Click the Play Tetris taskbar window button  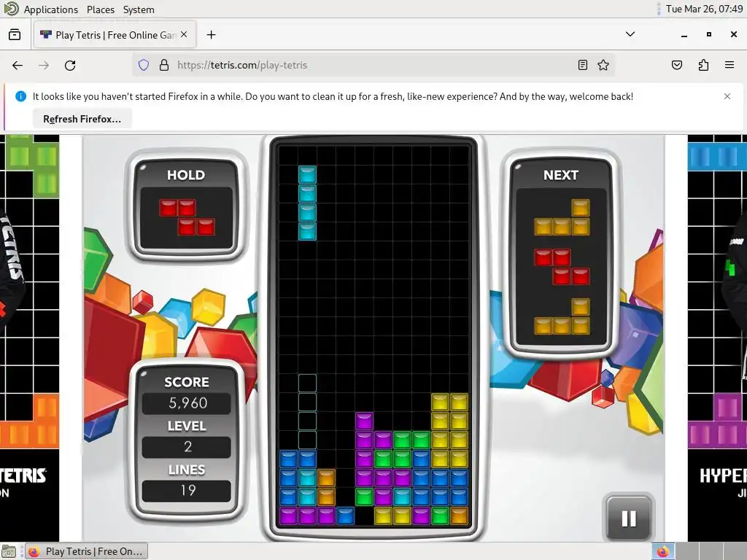[x=86, y=551]
